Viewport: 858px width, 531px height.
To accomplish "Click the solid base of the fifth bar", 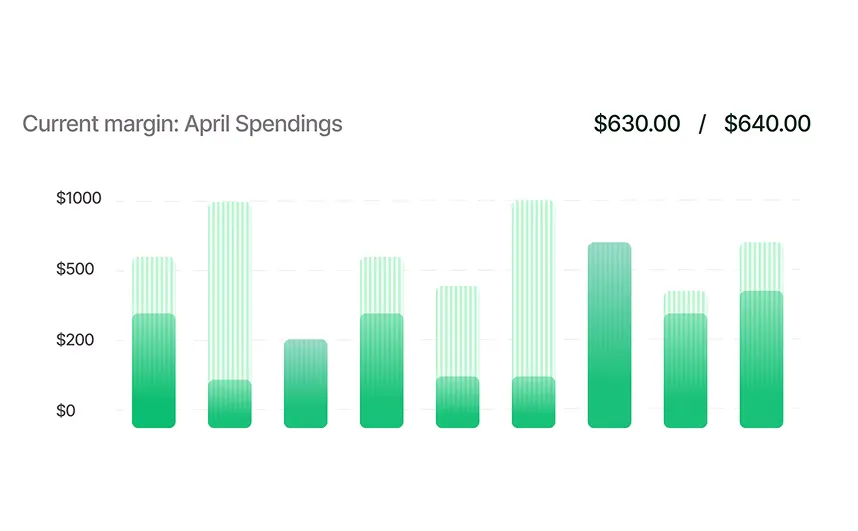I will (457, 402).
